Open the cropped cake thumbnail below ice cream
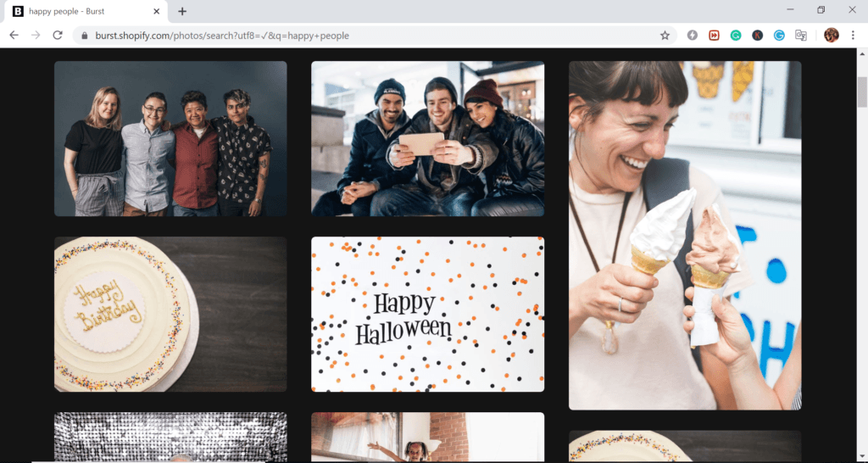Viewport: 868px width, 463px height. pos(685,446)
